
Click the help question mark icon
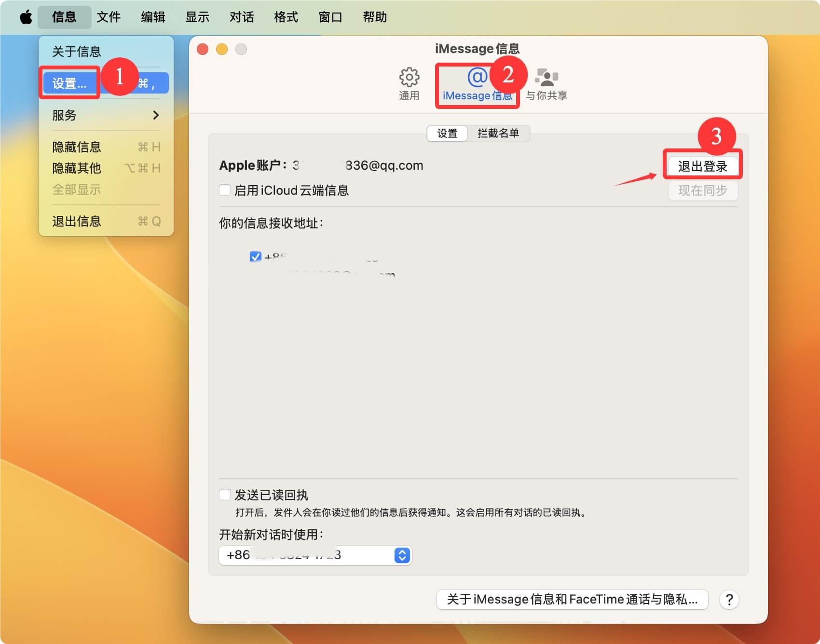729,600
